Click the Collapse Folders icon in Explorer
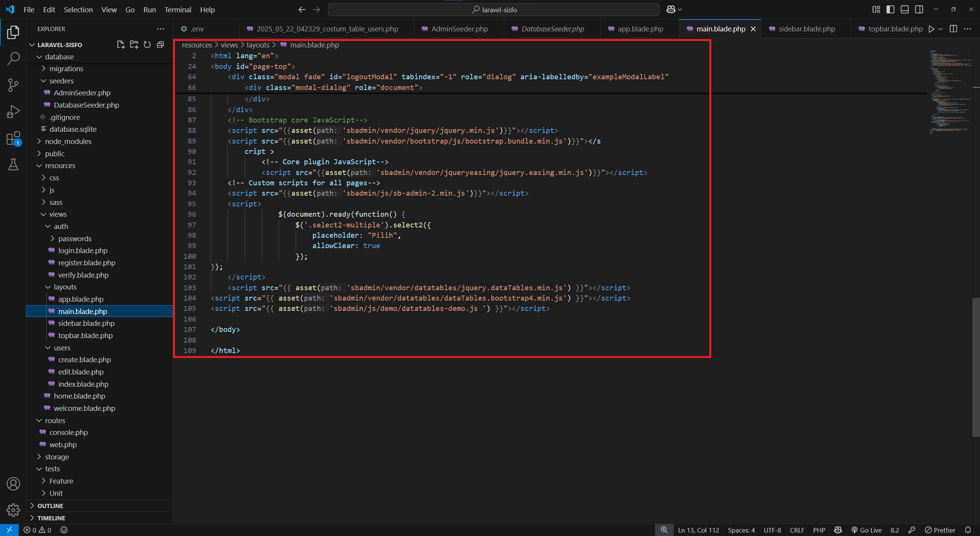Image resolution: width=980 pixels, height=536 pixels. click(x=160, y=44)
